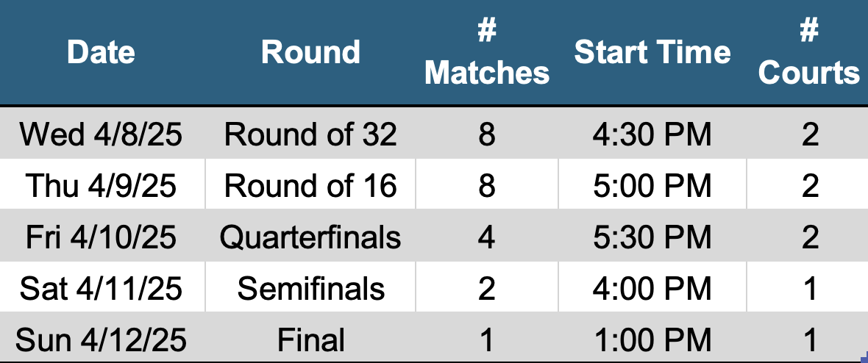This screenshot has width=868, height=363.
Task: Select the Start Time header cell
Action: [x=652, y=52]
